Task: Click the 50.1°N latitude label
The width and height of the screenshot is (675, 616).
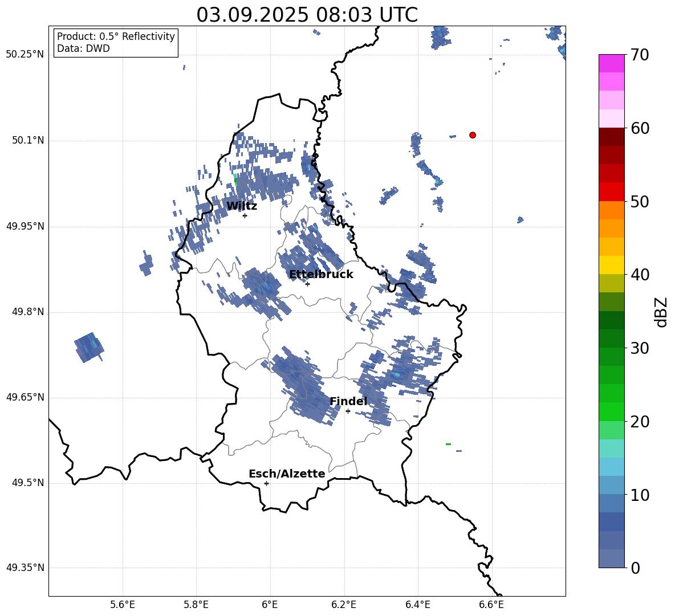Action: coord(27,140)
